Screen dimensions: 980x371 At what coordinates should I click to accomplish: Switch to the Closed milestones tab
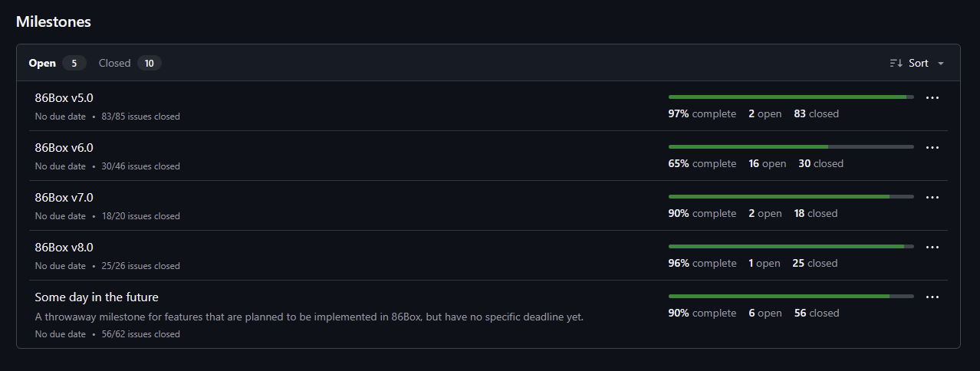tap(130, 63)
